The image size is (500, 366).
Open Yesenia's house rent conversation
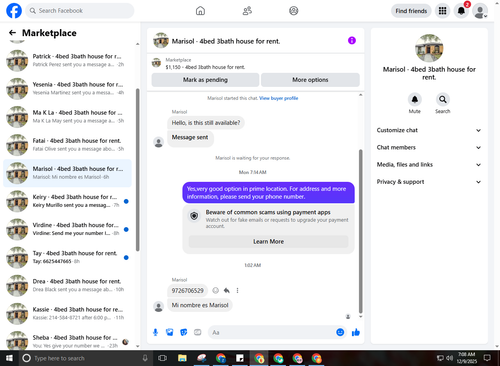tap(67, 89)
